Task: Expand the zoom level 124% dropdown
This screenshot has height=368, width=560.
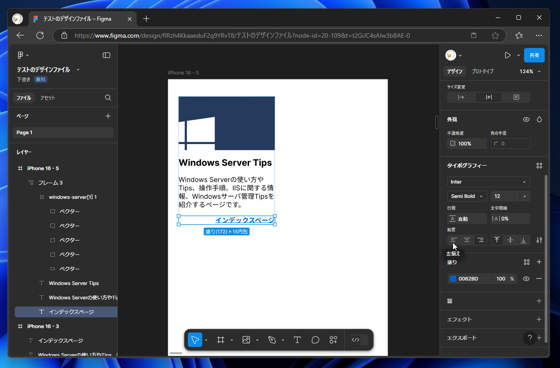Action: pos(530,71)
